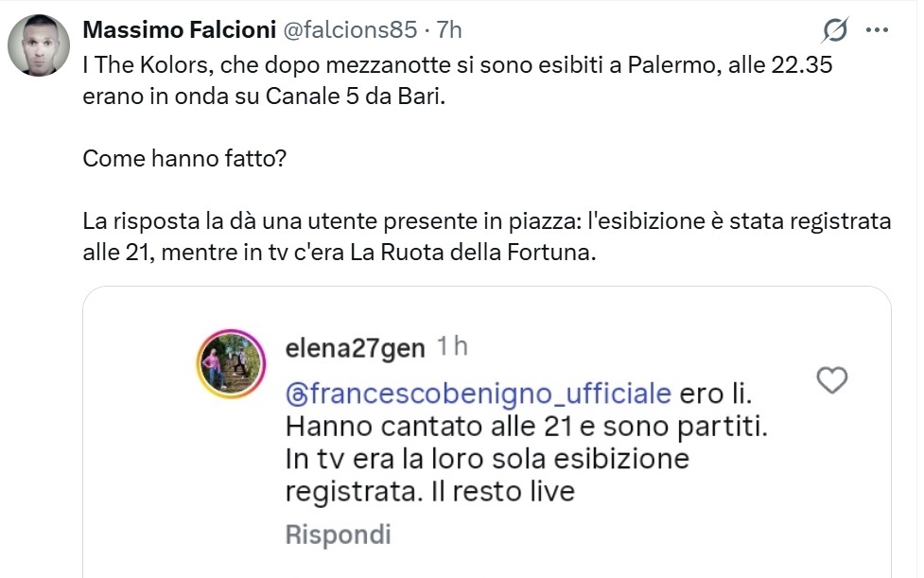The height and width of the screenshot is (578, 924).
Task: Click the line "Come hanno fatto?"
Action: (184, 158)
